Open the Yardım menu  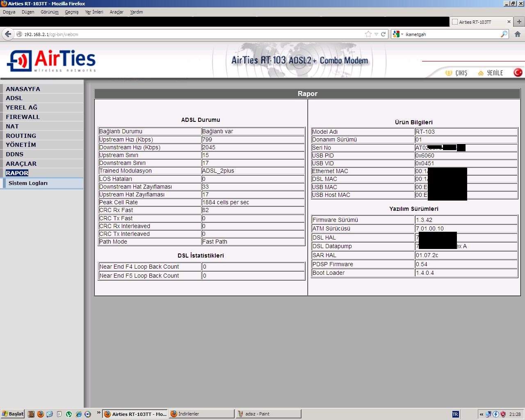tap(137, 12)
